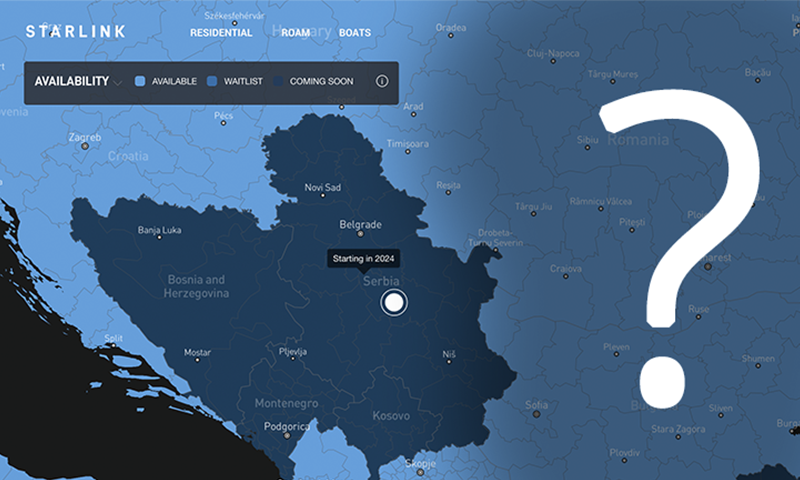Click the Available legend color swatch

(x=140, y=81)
